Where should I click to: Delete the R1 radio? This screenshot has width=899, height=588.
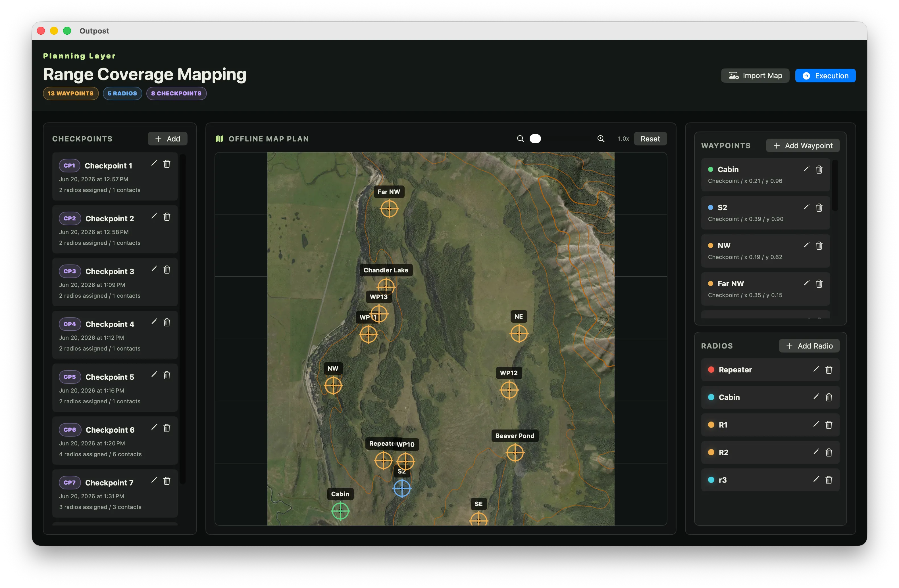point(829,425)
